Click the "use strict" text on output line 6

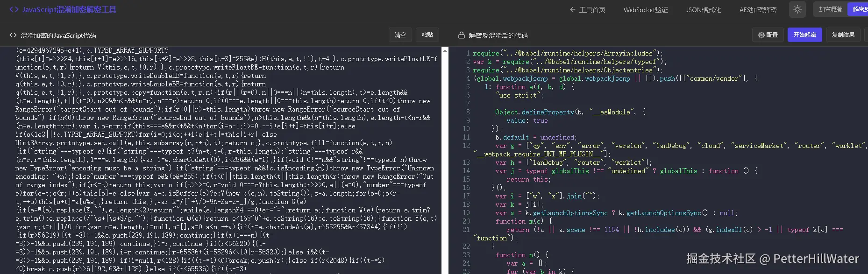tap(518, 95)
